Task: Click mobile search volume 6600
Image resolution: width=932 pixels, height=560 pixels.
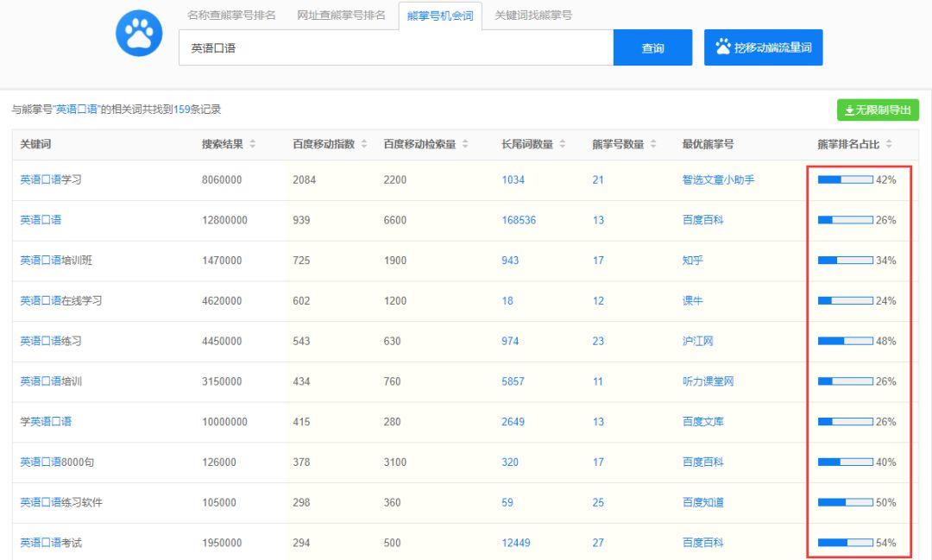Action: pos(395,220)
